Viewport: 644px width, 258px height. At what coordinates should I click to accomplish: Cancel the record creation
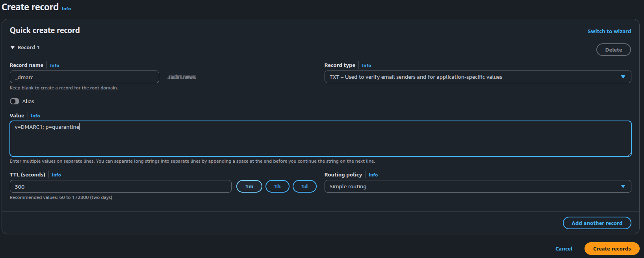[x=564, y=249]
